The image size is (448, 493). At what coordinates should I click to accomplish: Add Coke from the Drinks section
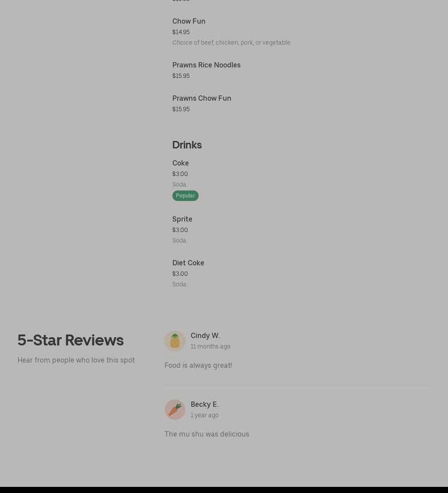pyautogui.click(x=180, y=163)
